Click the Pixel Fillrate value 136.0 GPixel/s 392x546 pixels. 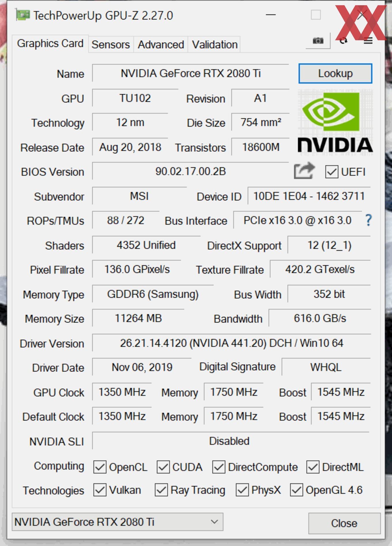[137, 269]
